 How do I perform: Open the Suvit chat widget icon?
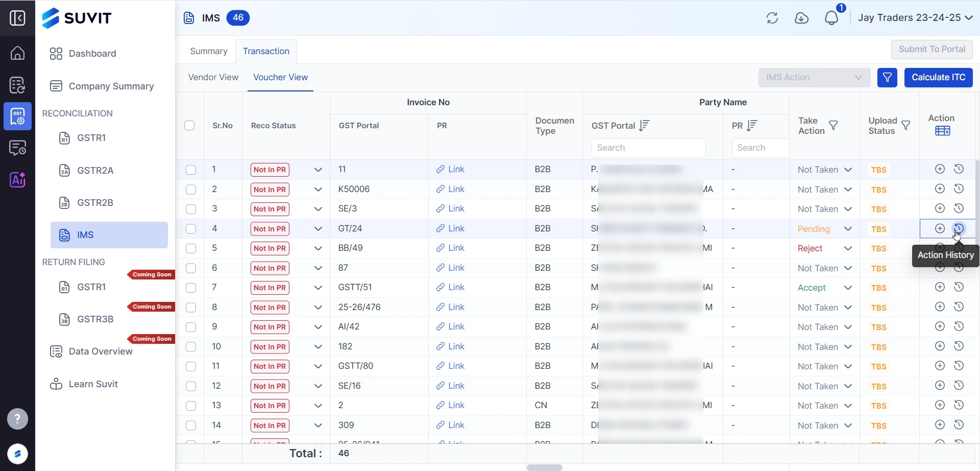tap(17, 454)
